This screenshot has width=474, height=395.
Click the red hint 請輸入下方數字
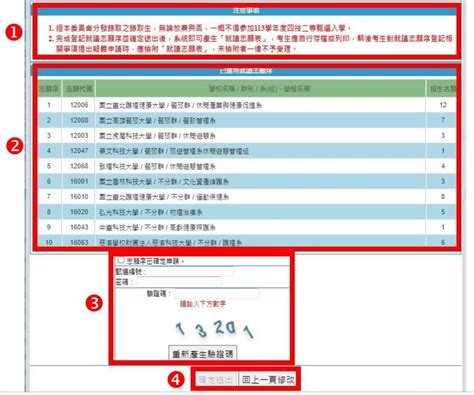point(203,304)
